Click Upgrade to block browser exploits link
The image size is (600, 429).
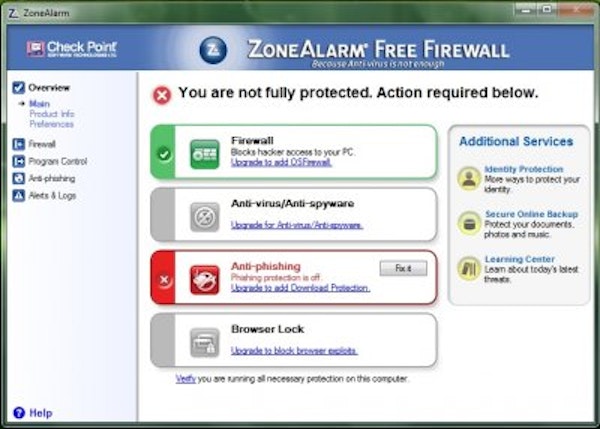(x=294, y=351)
